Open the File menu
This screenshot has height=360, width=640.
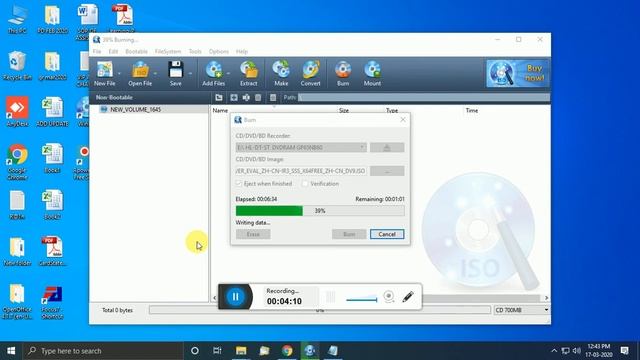pos(97,51)
